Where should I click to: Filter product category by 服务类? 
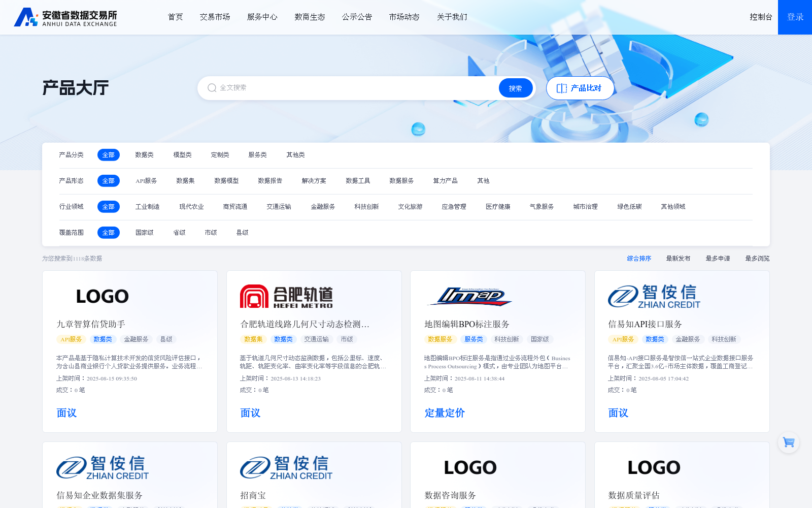click(258, 155)
